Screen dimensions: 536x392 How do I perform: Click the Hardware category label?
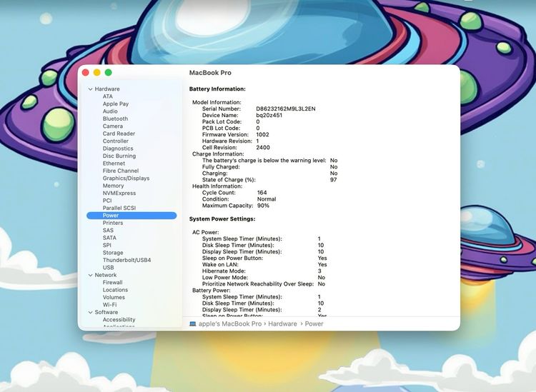[x=107, y=89]
